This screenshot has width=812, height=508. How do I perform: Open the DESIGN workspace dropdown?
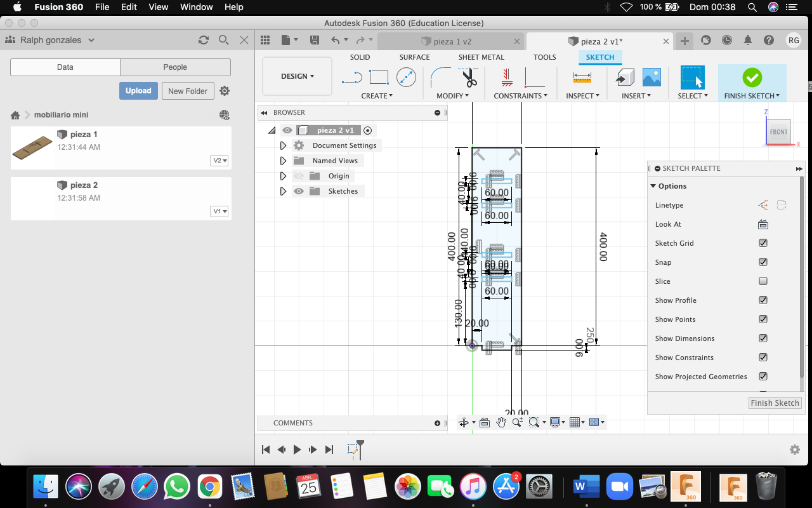pyautogui.click(x=297, y=76)
